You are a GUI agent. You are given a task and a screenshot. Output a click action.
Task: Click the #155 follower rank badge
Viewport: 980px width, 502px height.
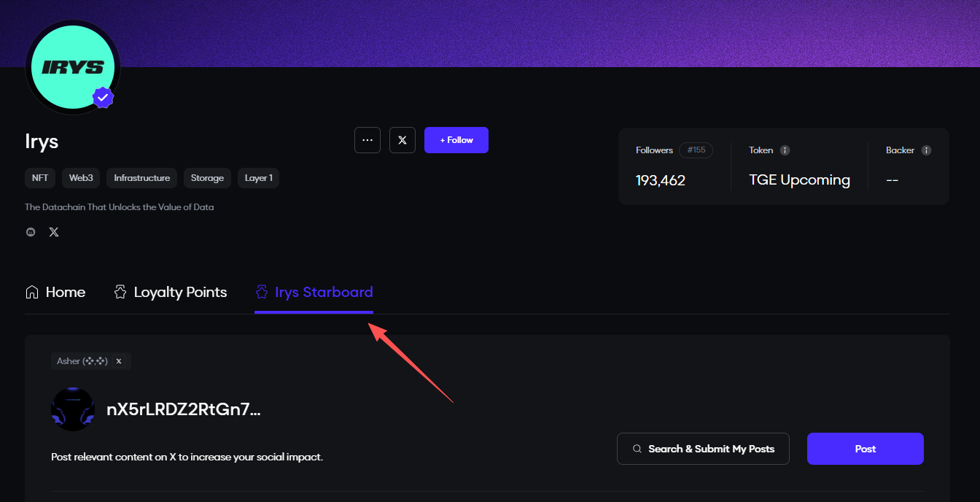(696, 150)
